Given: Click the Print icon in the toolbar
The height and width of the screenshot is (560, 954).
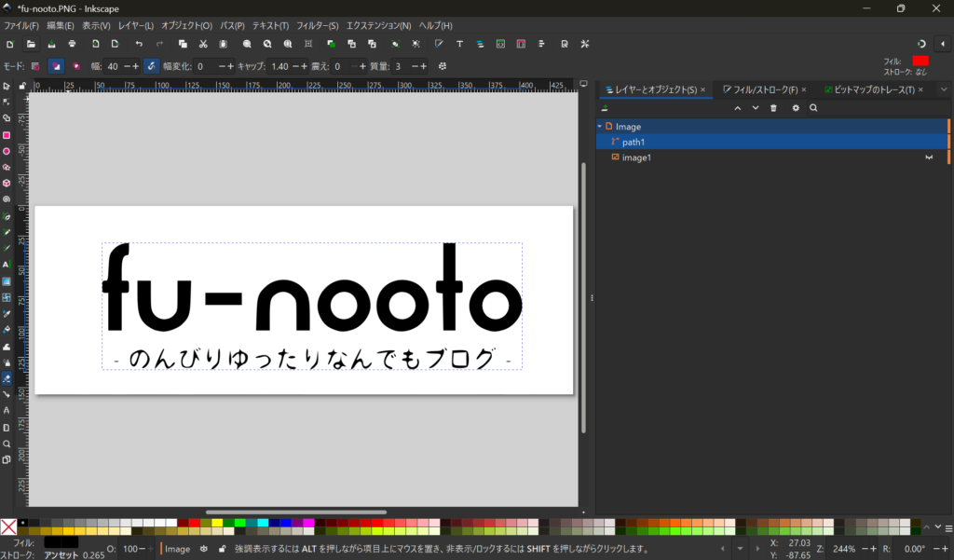Looking at the screenshot, I should click(x=72, y=44).
